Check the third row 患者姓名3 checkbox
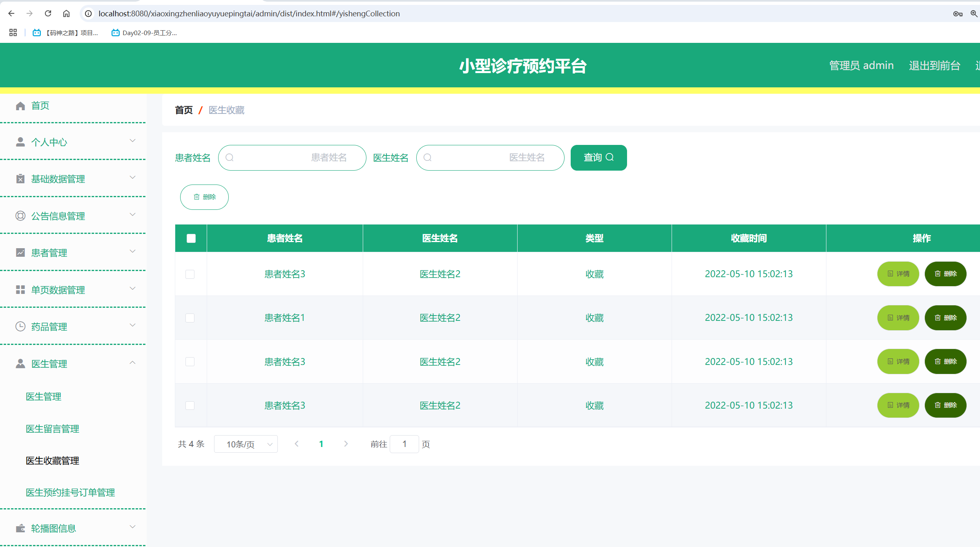The image size is (980, 547). [x=190, y=362]
